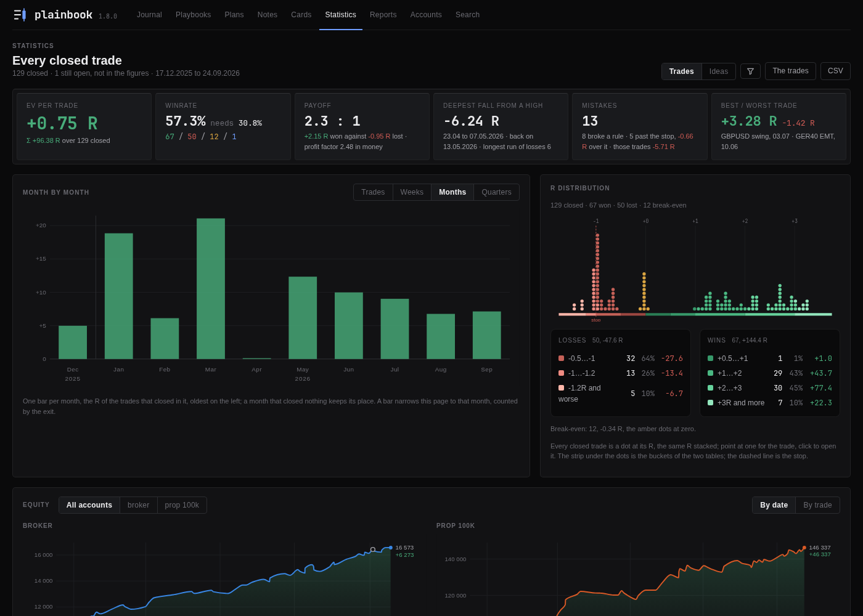
Task: Click the '146 337' prop equity end label
Action: coord(820,548)
